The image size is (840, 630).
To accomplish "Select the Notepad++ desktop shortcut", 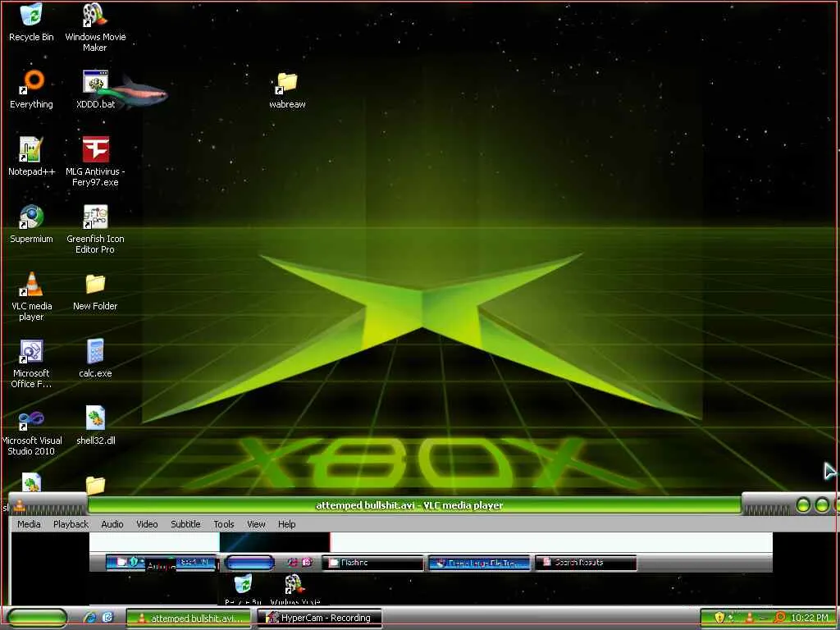I will 31,157.
